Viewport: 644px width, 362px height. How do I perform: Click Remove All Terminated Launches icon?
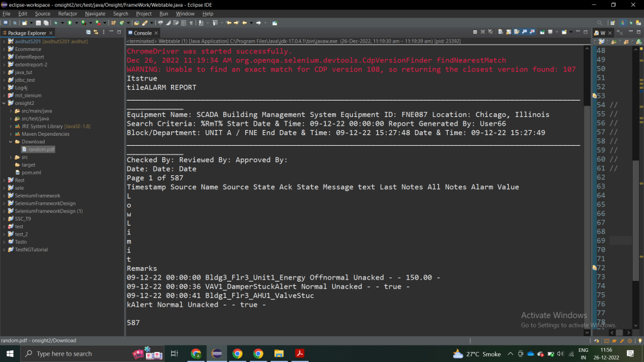[x=491, y=32]
